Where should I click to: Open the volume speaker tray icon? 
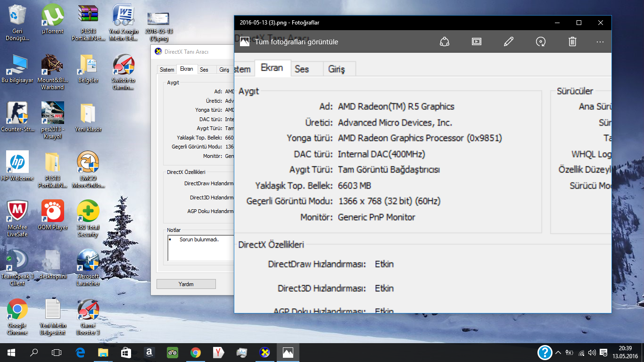pos(592,352)
